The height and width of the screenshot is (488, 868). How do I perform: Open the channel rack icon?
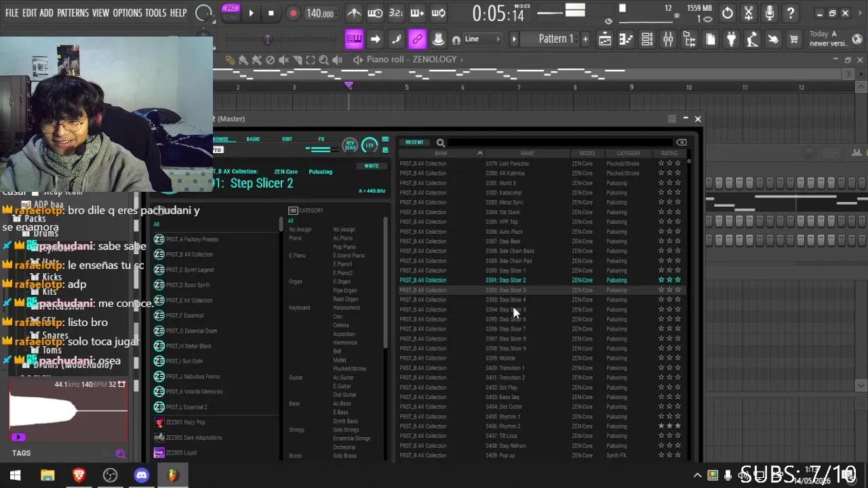[647, 39]
